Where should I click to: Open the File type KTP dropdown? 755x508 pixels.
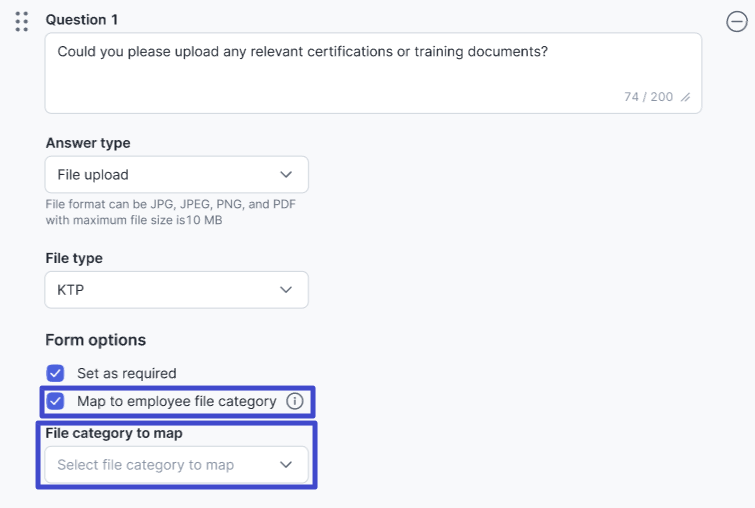point(177,290)
